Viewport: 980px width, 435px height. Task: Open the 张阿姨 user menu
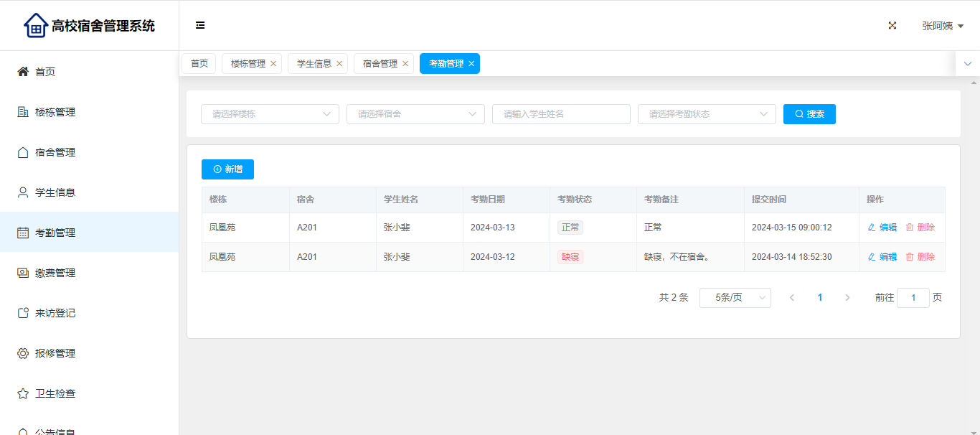pyautogui.click(x=942, y=26)
